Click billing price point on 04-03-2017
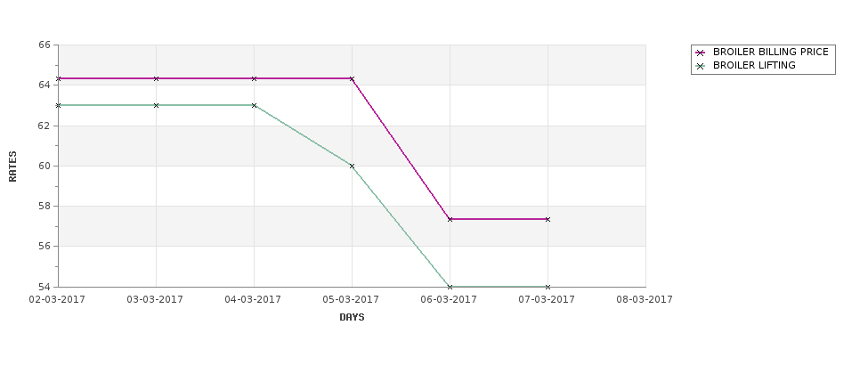The image size is (868, 382). [x=254, y=78]
